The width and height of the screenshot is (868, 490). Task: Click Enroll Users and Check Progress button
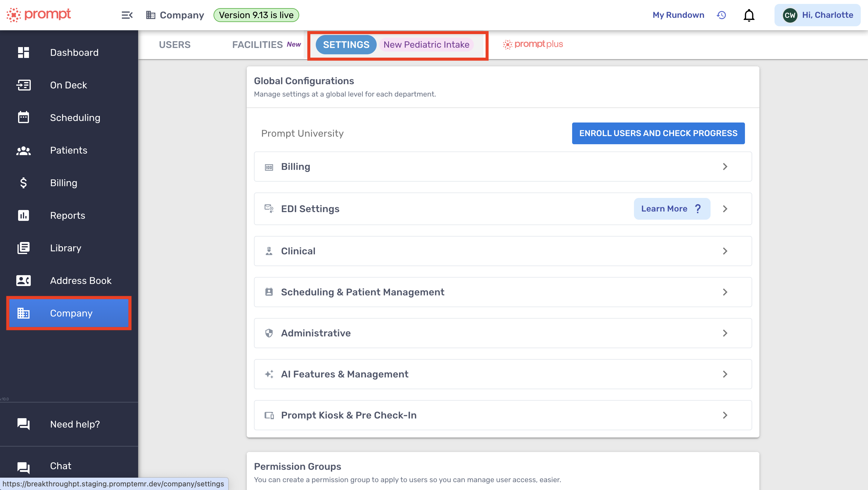tap(658, 133)
